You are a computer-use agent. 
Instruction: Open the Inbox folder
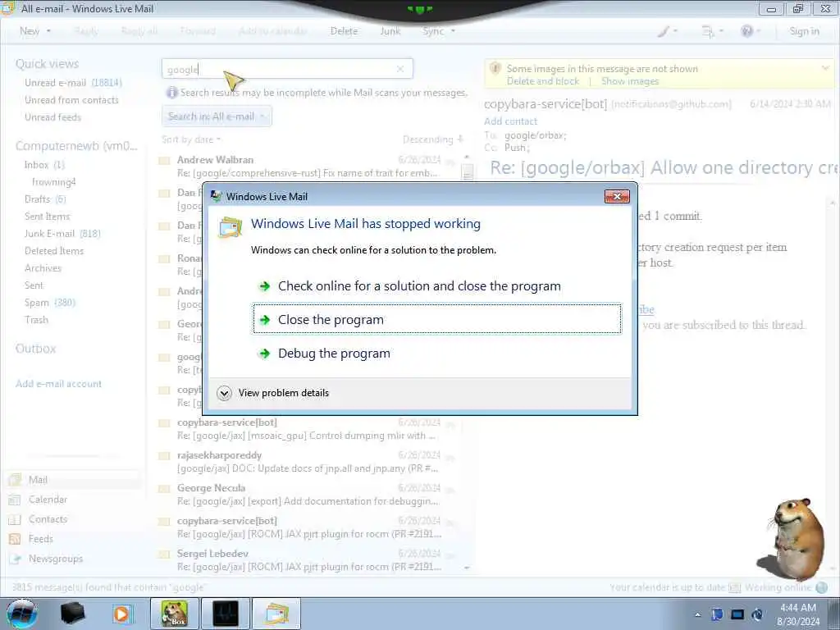(44, 165)
